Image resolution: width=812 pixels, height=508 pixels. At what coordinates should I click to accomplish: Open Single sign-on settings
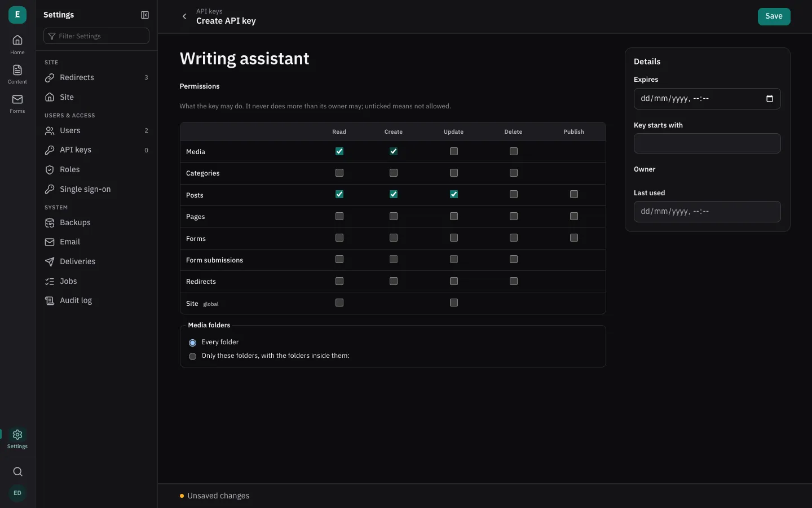tap(96, 189)
